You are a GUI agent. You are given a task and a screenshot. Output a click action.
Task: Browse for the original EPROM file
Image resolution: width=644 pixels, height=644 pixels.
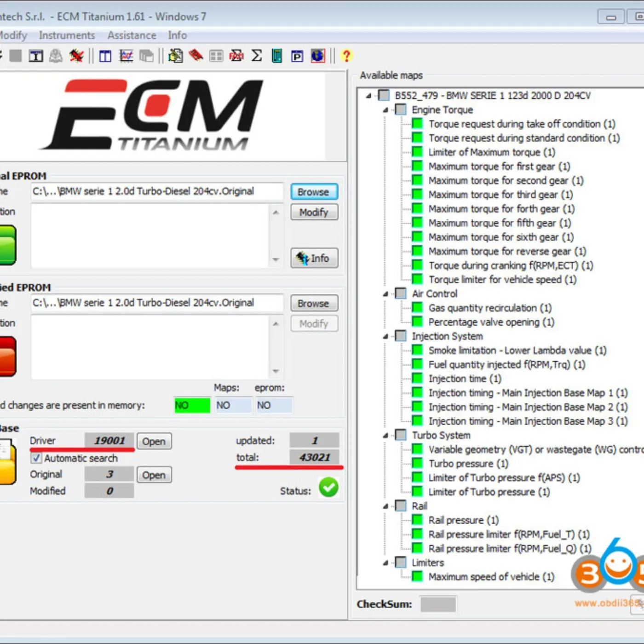(x=314, y=192)
